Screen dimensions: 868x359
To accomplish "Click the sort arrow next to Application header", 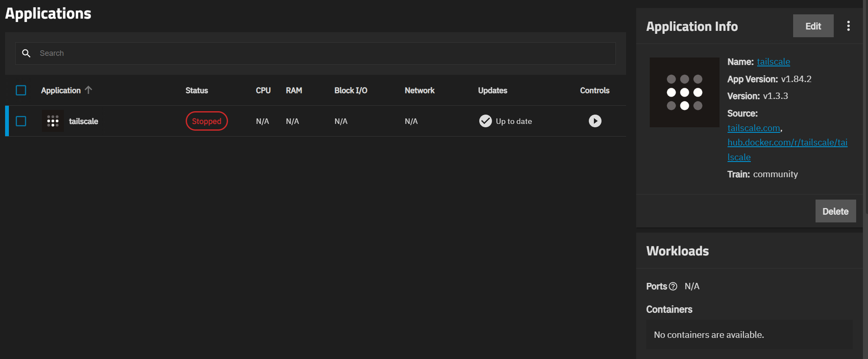I will (88, 90).
